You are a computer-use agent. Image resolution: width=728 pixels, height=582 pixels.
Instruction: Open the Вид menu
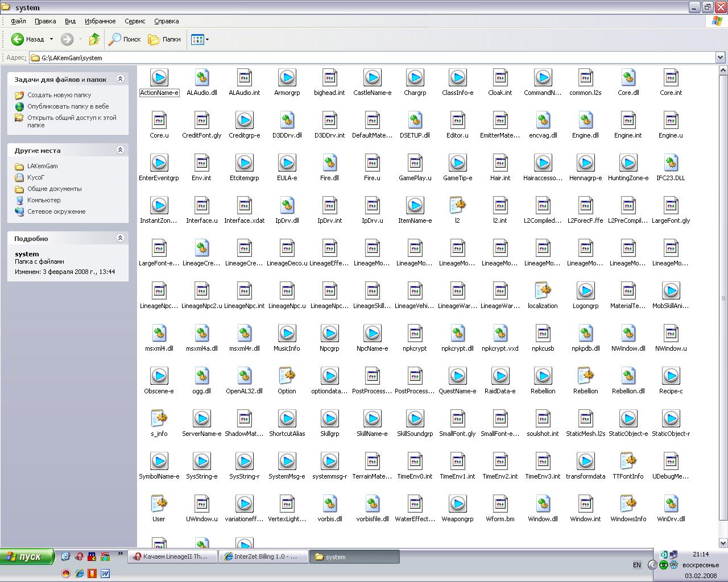coord(70,21)
